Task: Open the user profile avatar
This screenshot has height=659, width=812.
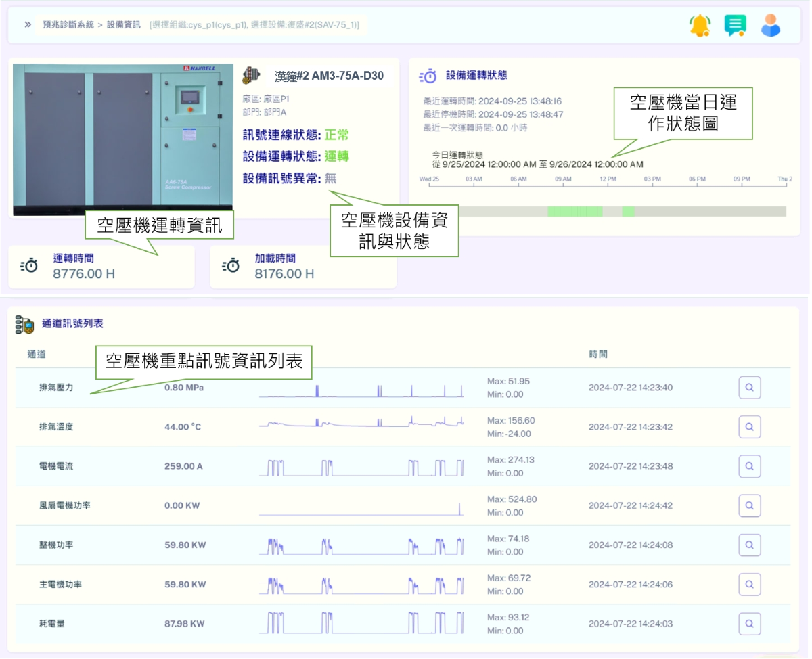Action: tap(770, 26)
